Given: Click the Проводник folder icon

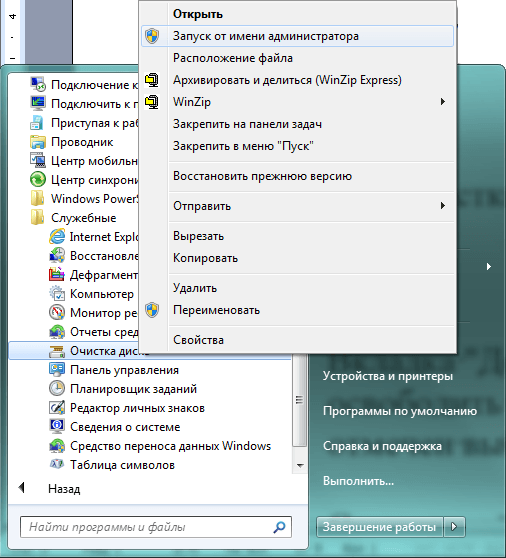Looking at the screenshot, I should (x=38, y=142).
